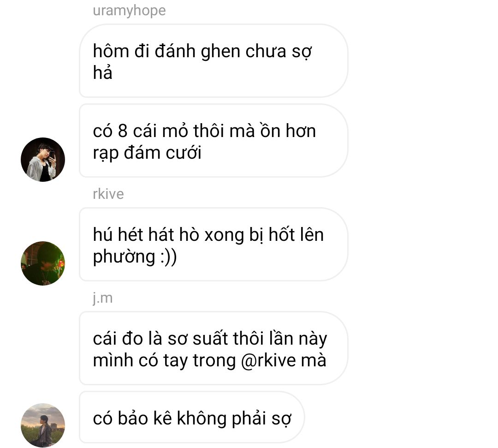Tap the word 'hả' in first message
Image resolution: width=498 pixels, height=448 pixels.
click(102, 72)
